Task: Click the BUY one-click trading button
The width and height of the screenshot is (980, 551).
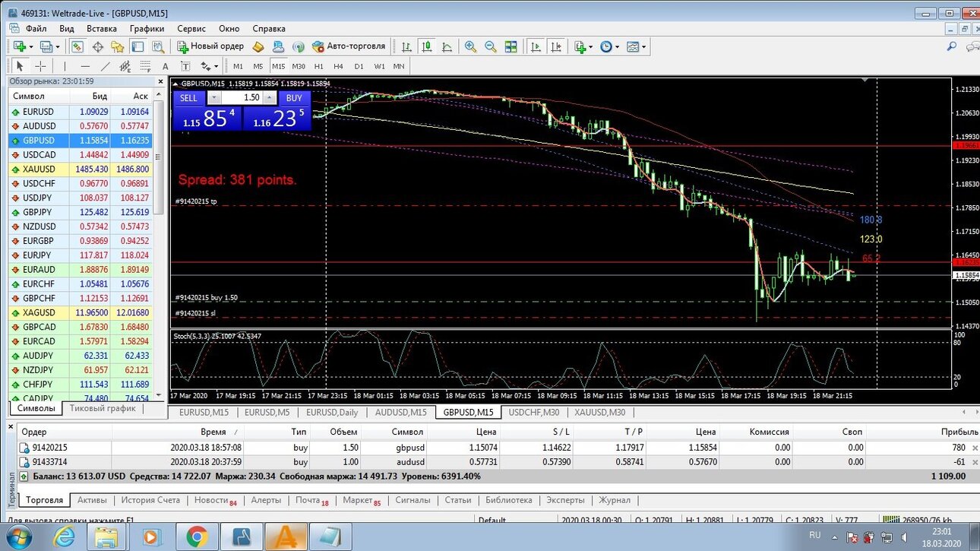Action: point(294,97)
